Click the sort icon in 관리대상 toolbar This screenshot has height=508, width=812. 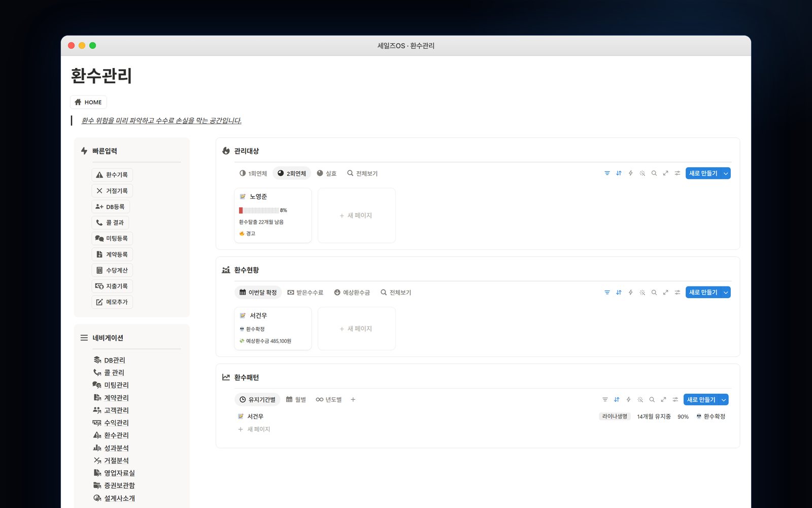(619, 173)
